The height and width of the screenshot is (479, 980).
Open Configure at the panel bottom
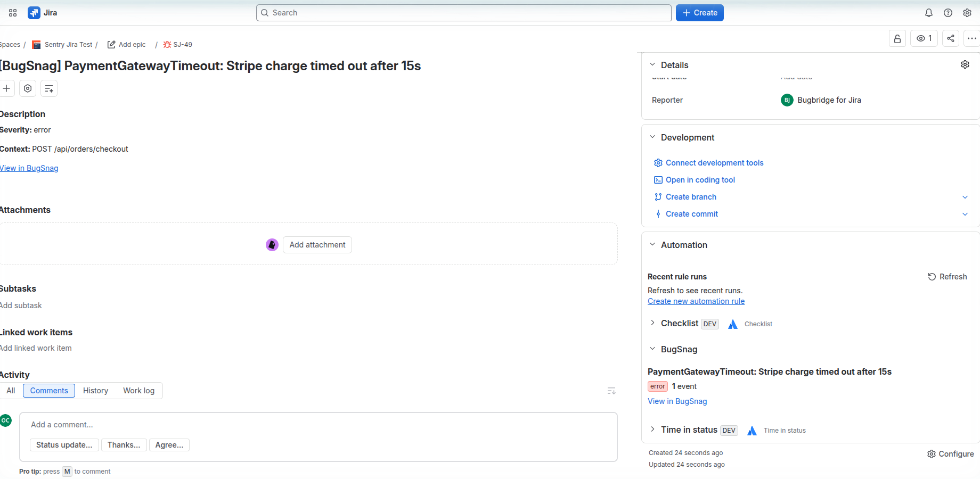tap(951, 454)
